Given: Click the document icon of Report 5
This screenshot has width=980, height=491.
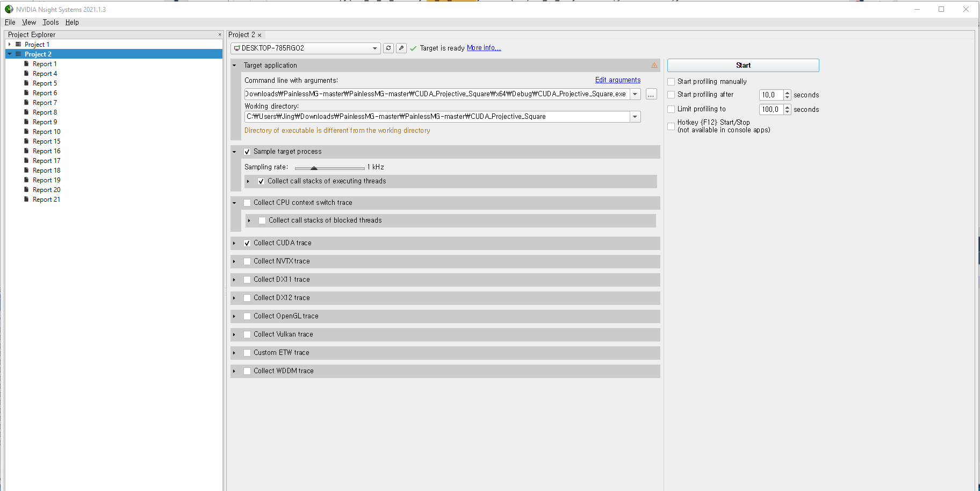Looking at the screenshot, I should (26, 83).
